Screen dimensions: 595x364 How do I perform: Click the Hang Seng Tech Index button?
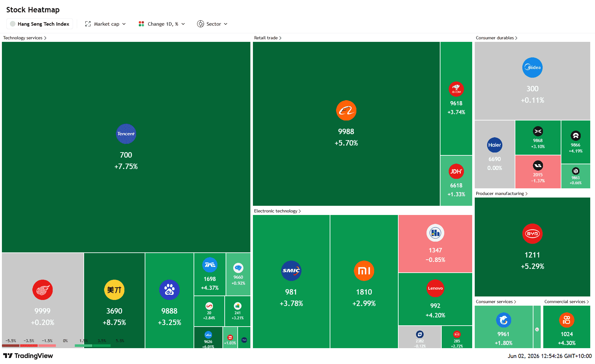pyautogui.click(x=40, y=24)
